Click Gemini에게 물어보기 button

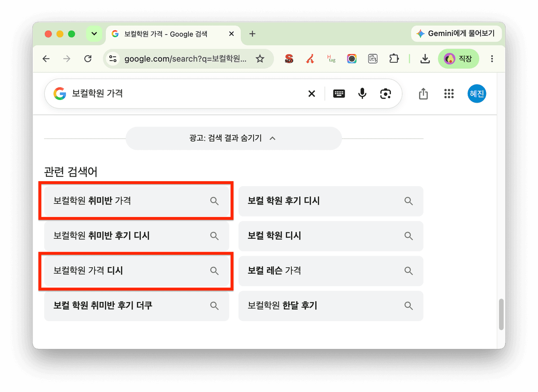coord(456,34)
